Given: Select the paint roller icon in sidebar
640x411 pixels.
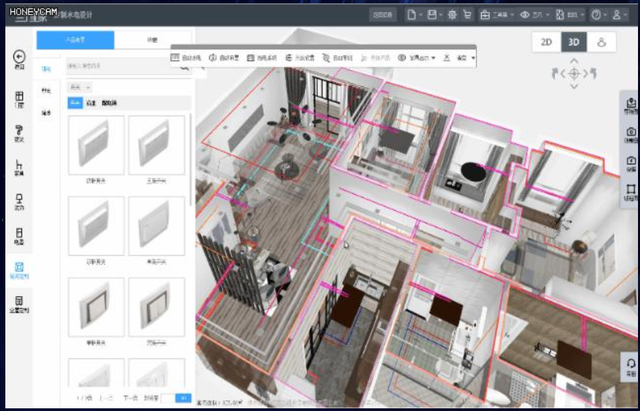Looking at the screenshot, I should point(19,131).
